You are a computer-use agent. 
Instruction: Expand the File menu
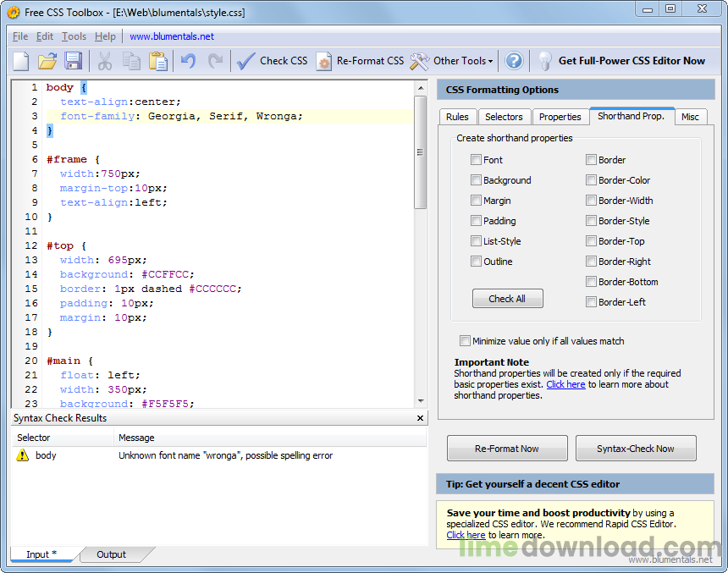pyautogui.click(x=19, y=36)
